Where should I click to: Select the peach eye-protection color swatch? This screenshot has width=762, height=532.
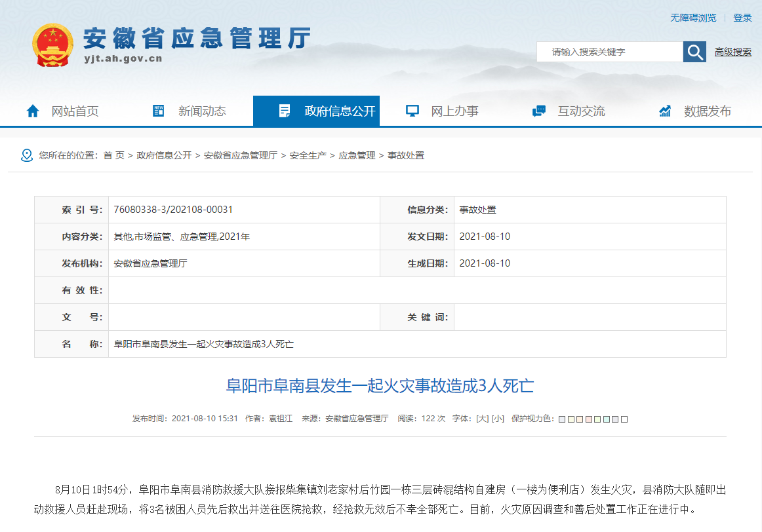point(580,419)
